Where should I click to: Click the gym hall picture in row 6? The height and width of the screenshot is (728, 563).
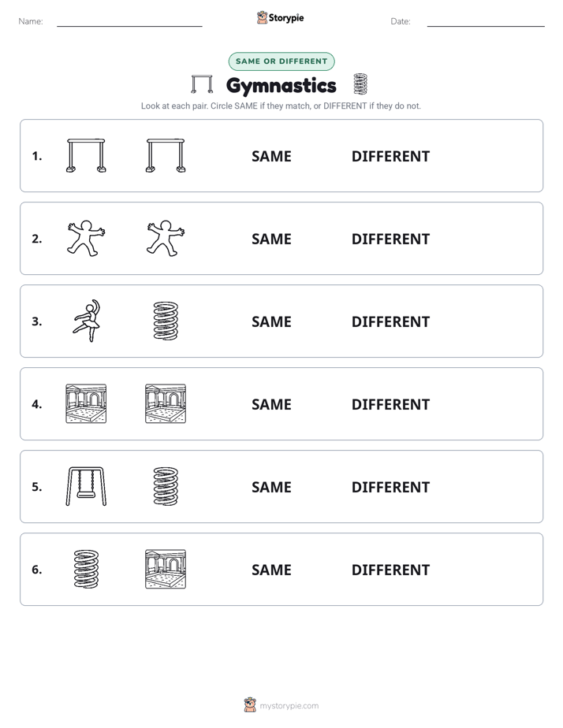tap(166, 569)
